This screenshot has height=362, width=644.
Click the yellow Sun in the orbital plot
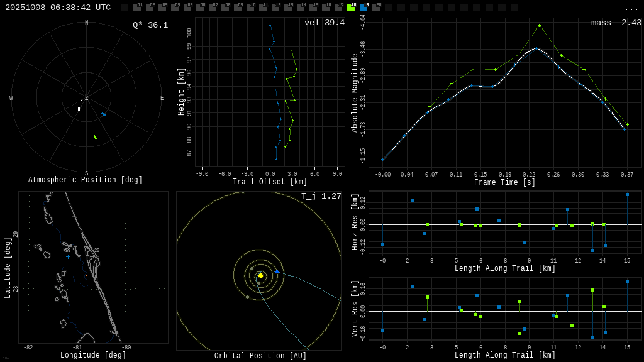260,275
